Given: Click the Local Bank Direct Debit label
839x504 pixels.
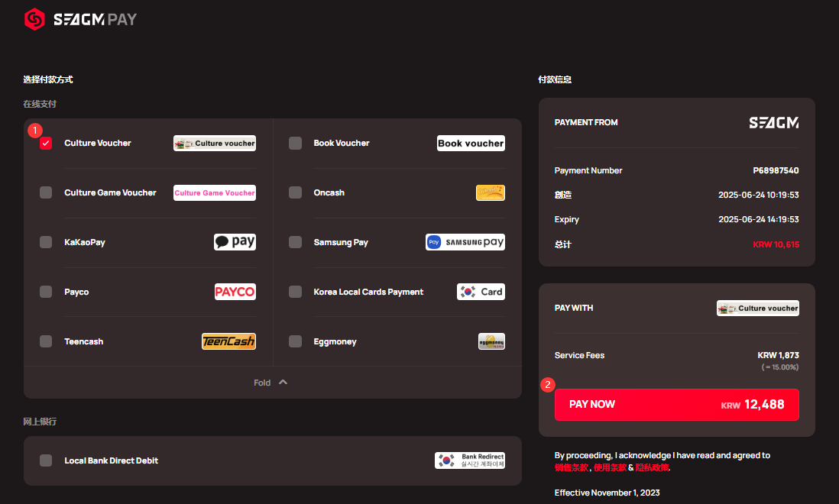Looking at the screenshot, I should click(x=112, y=460).
